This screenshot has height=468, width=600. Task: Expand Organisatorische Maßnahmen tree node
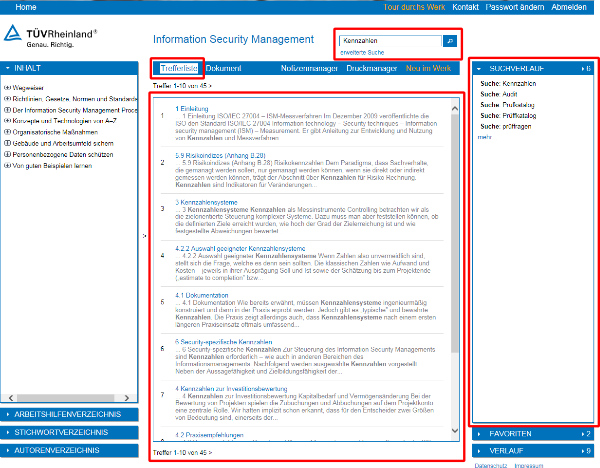point(7,132)
